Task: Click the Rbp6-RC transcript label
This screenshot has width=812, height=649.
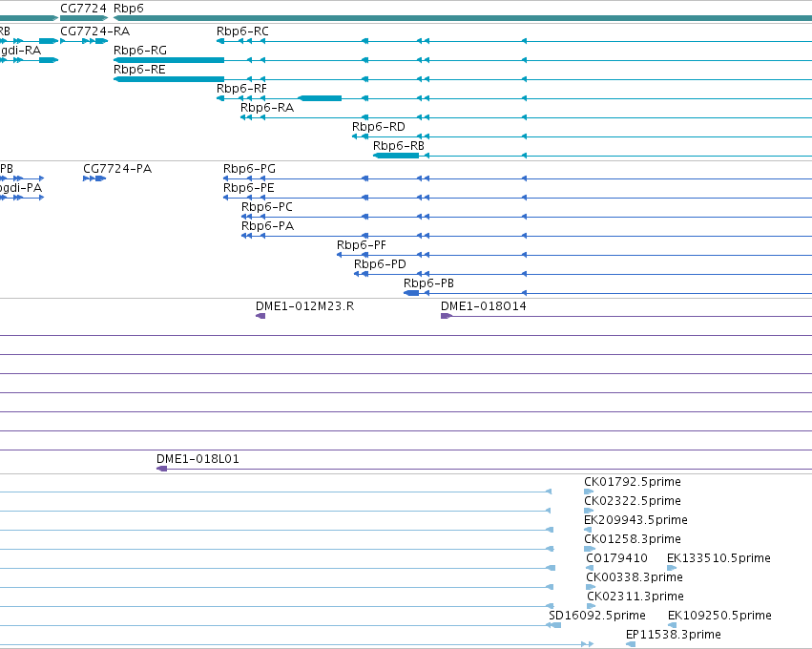Action: 242,31
